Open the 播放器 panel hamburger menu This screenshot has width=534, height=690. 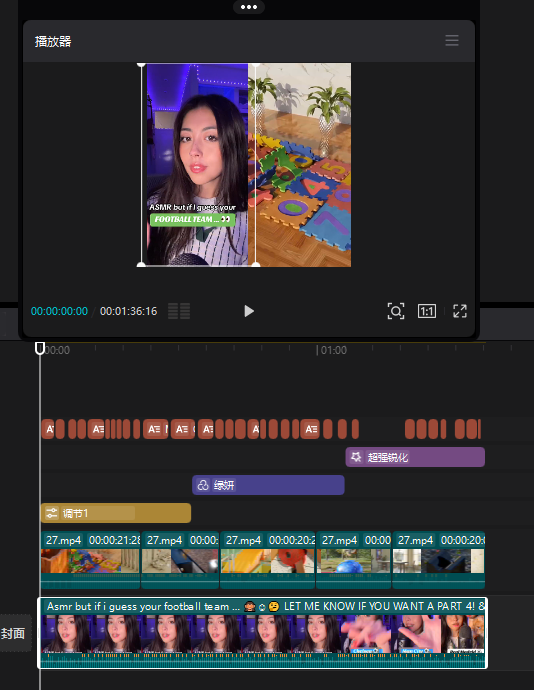pos(452,40)
